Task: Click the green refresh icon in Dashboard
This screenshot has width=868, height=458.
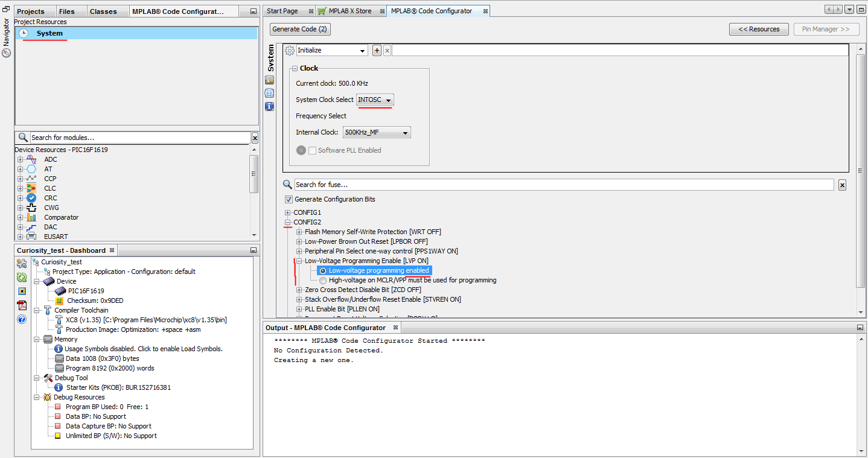Action: pyautogui.click(x=22, y=277)
